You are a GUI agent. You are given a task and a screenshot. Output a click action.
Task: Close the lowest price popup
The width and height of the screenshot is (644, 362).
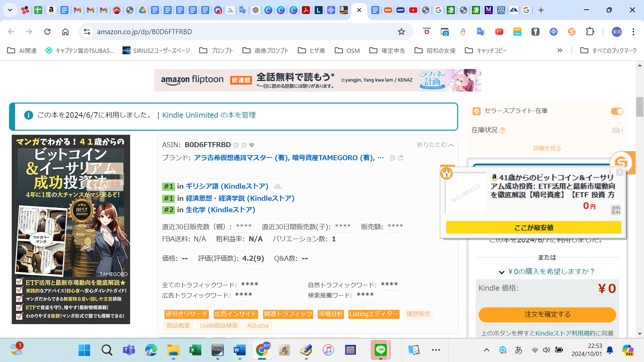tap(620, 172)
